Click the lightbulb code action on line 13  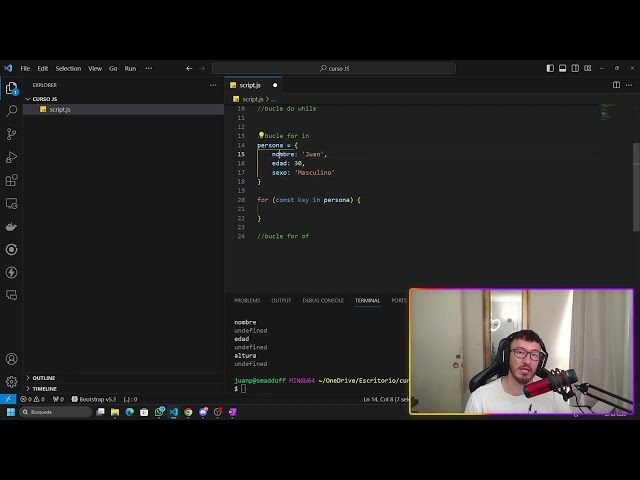[261, 135]
